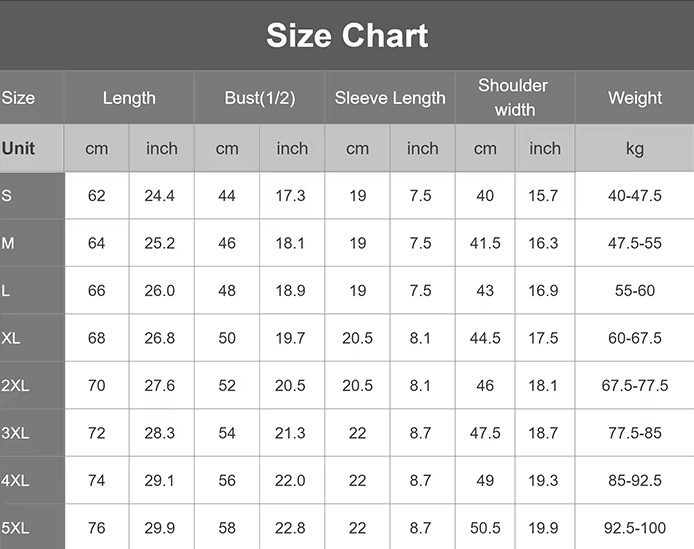694x549 pixels.
Task: Select the 41.5 cm shoulder width cell
Action: click(x=485, y=243)
